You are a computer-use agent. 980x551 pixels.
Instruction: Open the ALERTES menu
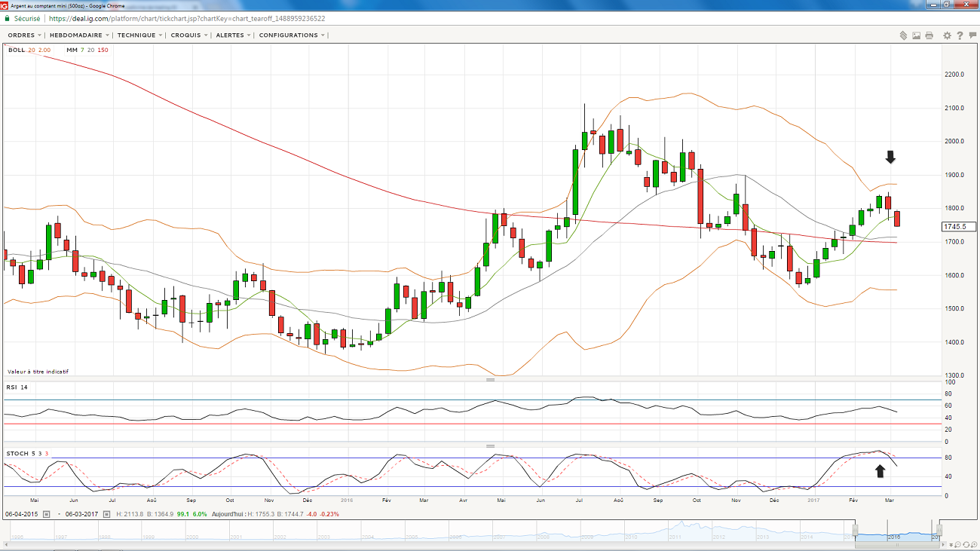[233, 35]
